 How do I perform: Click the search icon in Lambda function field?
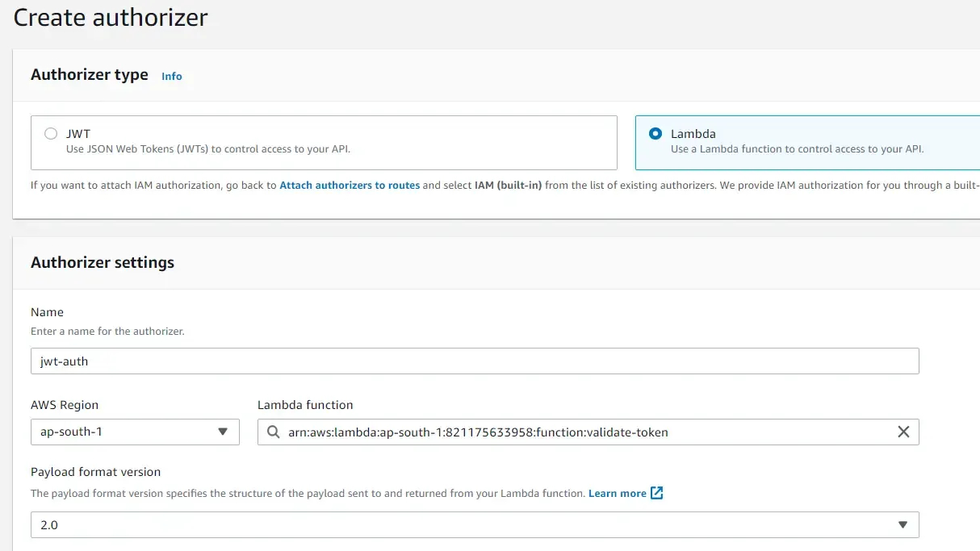click(x=273, y=432)
